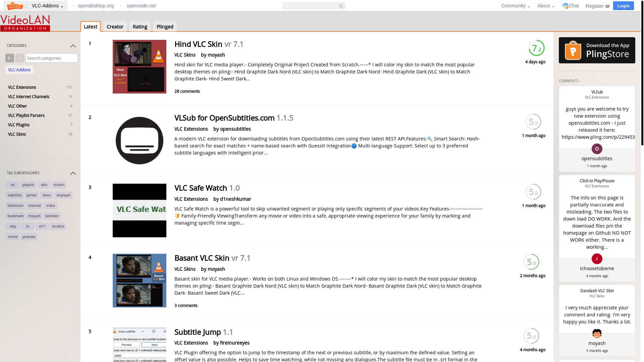The image size is (644, 362).
Task: Filter by the television tag
Action: point(15,205)
